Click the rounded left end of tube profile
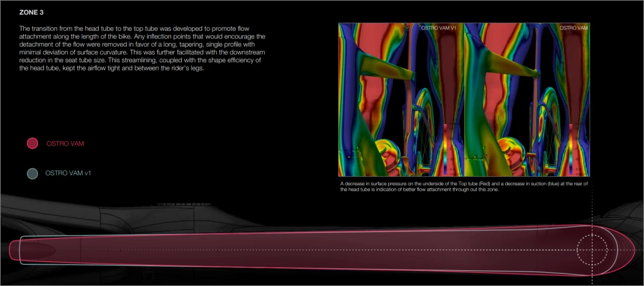Image resolution: width=644 pixels, height=286 pixels. tap(15, 250)
